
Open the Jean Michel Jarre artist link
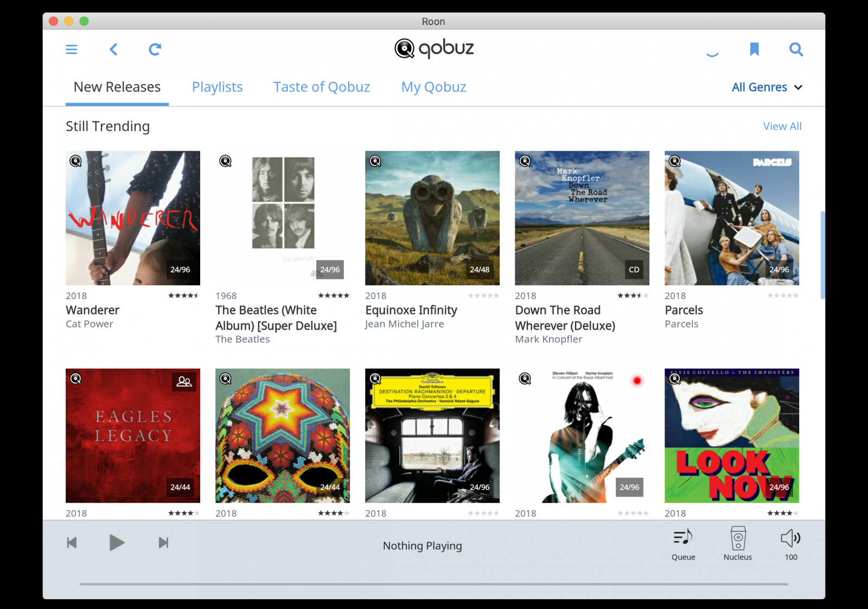(x=404, y=324)
